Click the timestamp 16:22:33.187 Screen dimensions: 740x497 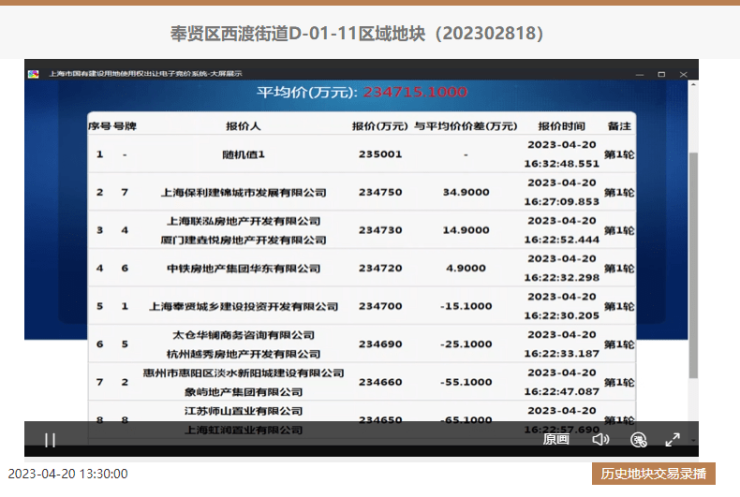click(562, 354)
